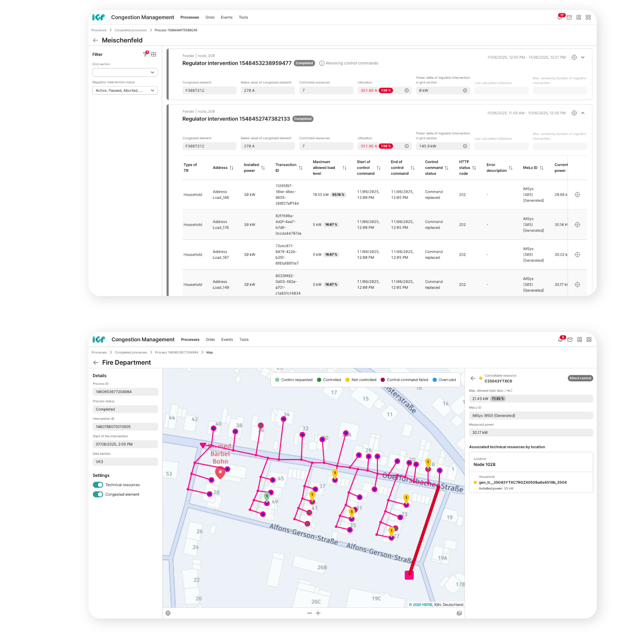Collapse Regulator intervention 1548452747382133 chevron
This screenshot has height=644, width=644.
pyautogui.click(x=582, y=113)
